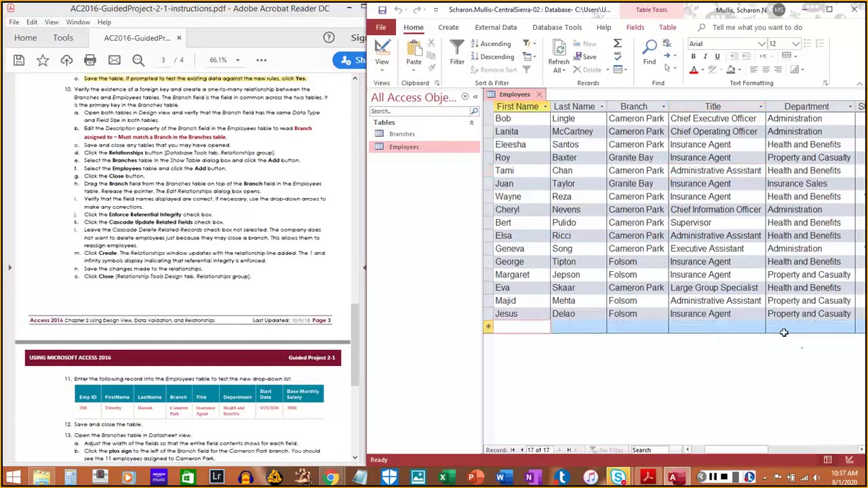Click the Underline formatting icon
This screenshot has height=488, width=868.
(717, 56)
